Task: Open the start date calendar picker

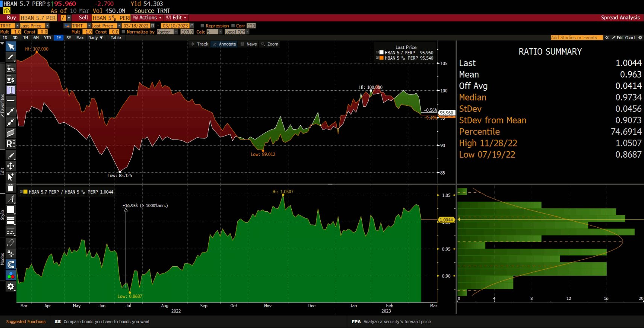Action: 152,26
